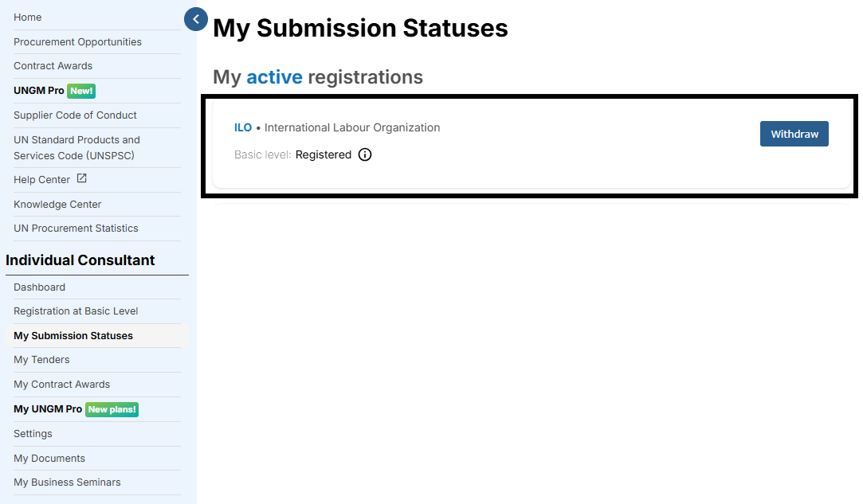Open Settings from the sidebar
This screenshot has width=863, height=504.
33,434
